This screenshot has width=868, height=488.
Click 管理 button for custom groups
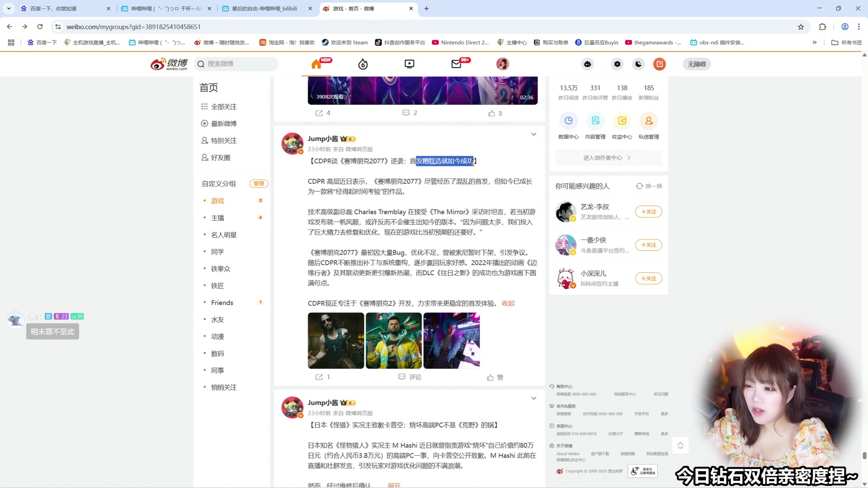[x=259, y=183]
